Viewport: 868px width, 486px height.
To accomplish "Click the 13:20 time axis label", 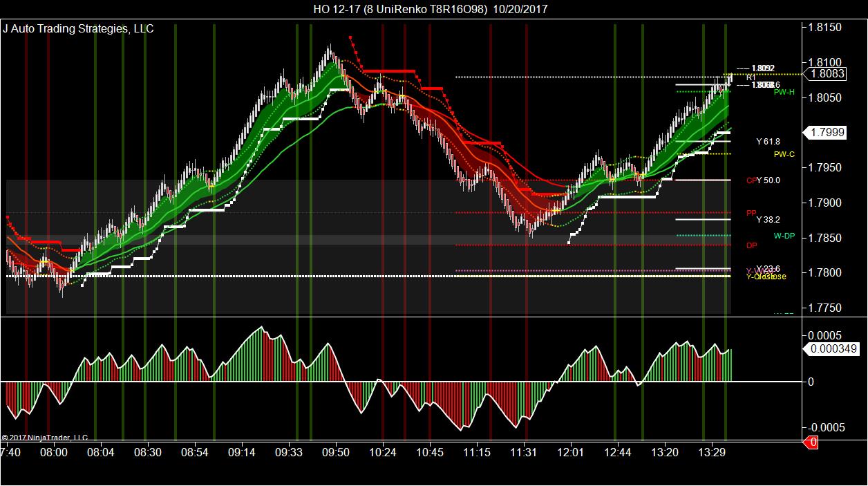I will pos(665,453).
